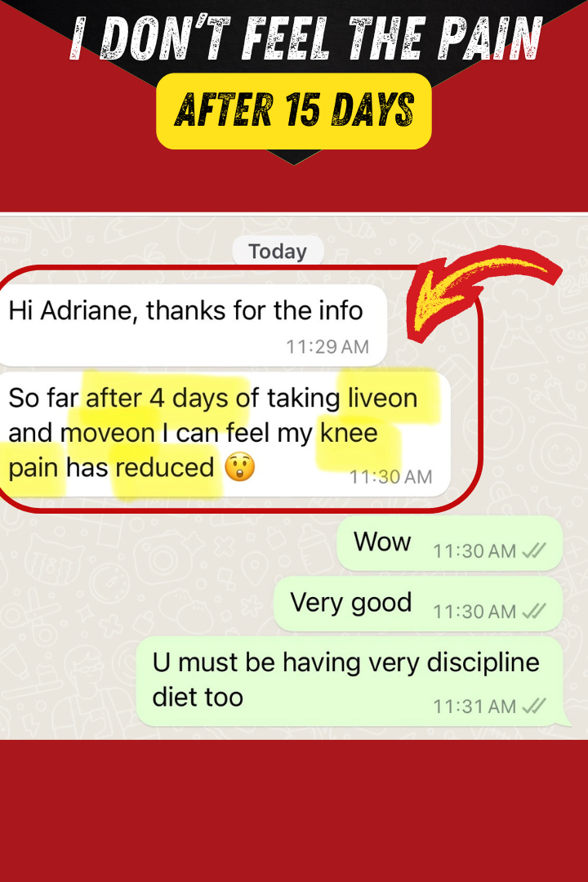Click double check marks beside Wow
This screenshot has width=588, height=882.
click(x=534, y=550)
